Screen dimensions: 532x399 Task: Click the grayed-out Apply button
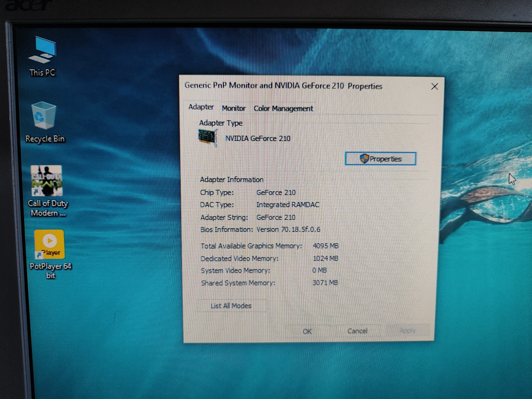coord(407,330)
